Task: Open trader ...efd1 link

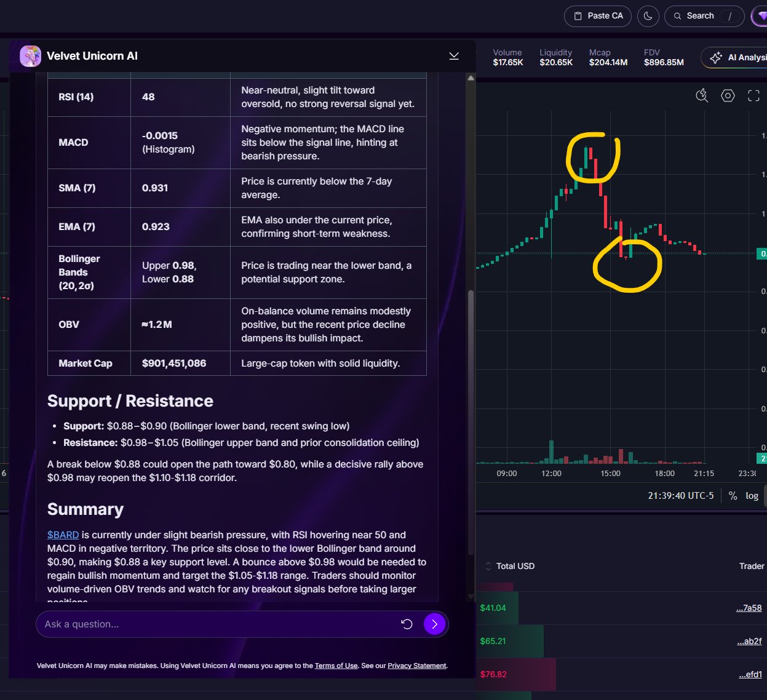Action: click(750, 674)
